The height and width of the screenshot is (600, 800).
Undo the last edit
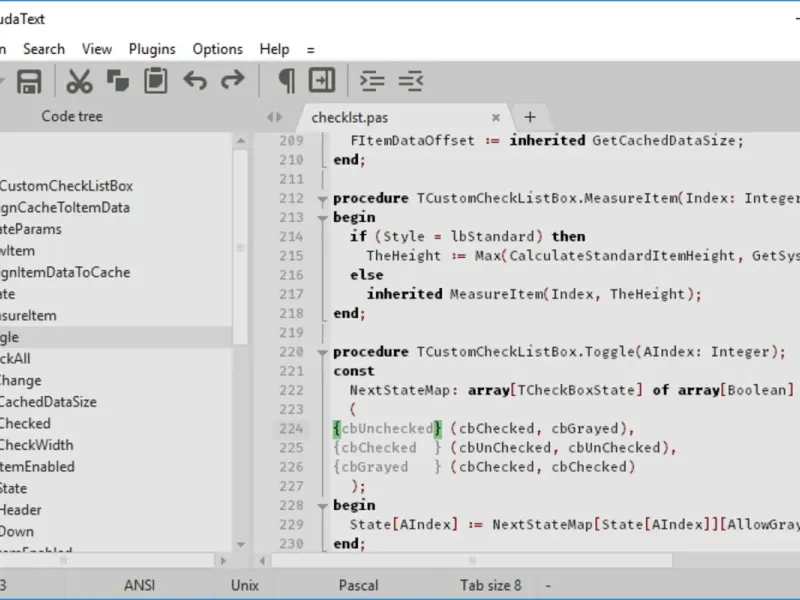click(195, 81)
